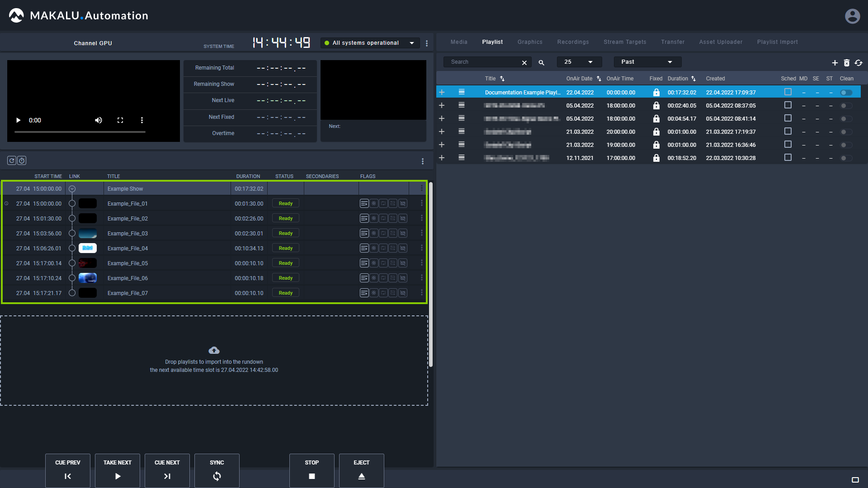The height and width of the screenshot is (488, 868).
Task: Click the list icon of the 12.11.2021 playlist
Action: [x=462, y=158]
